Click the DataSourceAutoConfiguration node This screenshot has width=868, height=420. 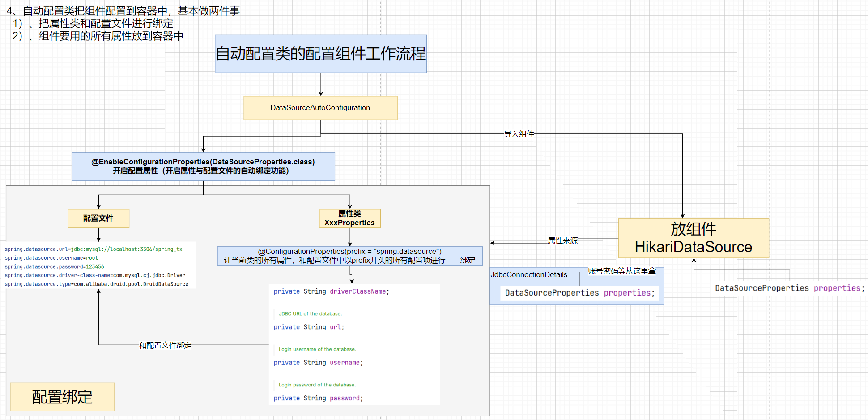click(x=320, y=108)
